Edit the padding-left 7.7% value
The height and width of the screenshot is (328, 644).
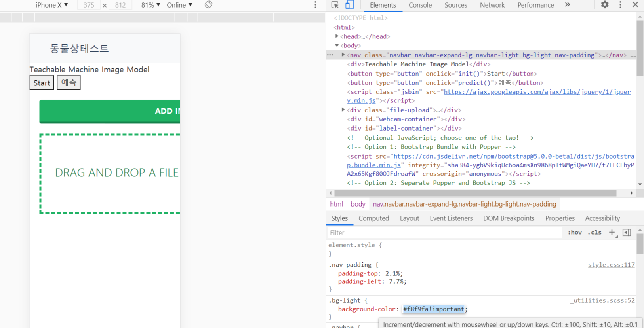coord(396,281)
